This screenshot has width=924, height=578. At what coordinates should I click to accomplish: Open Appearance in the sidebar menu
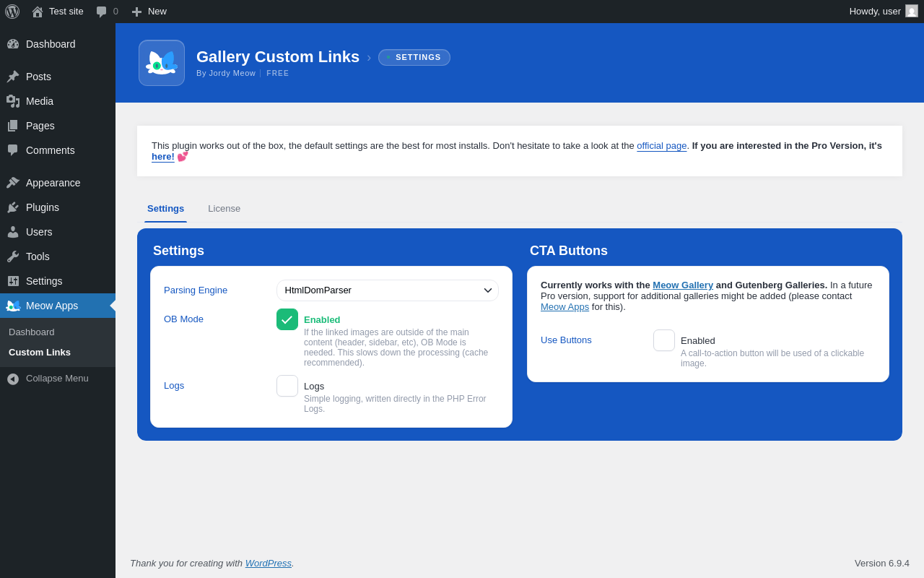tap(58, 183)
